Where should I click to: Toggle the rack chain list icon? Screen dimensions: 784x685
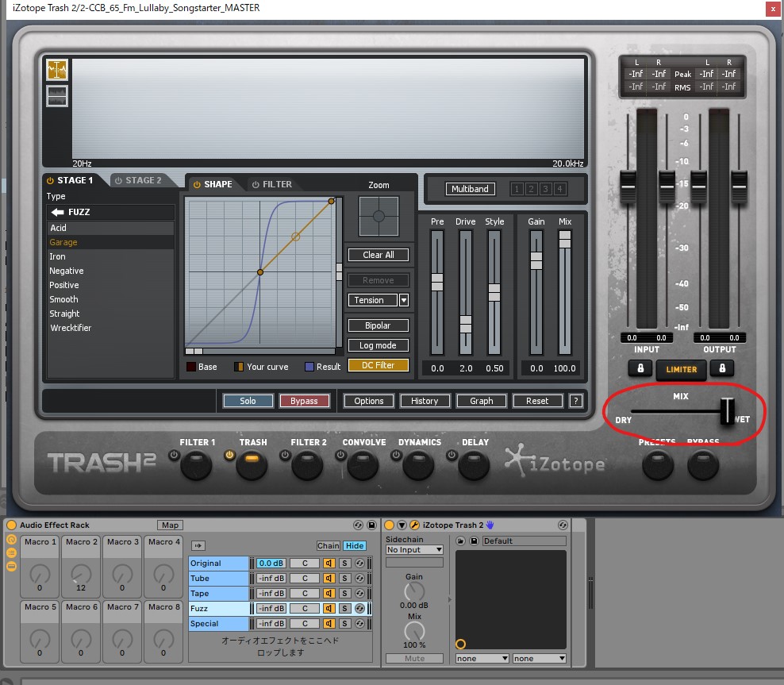click(x=11, y=553)
